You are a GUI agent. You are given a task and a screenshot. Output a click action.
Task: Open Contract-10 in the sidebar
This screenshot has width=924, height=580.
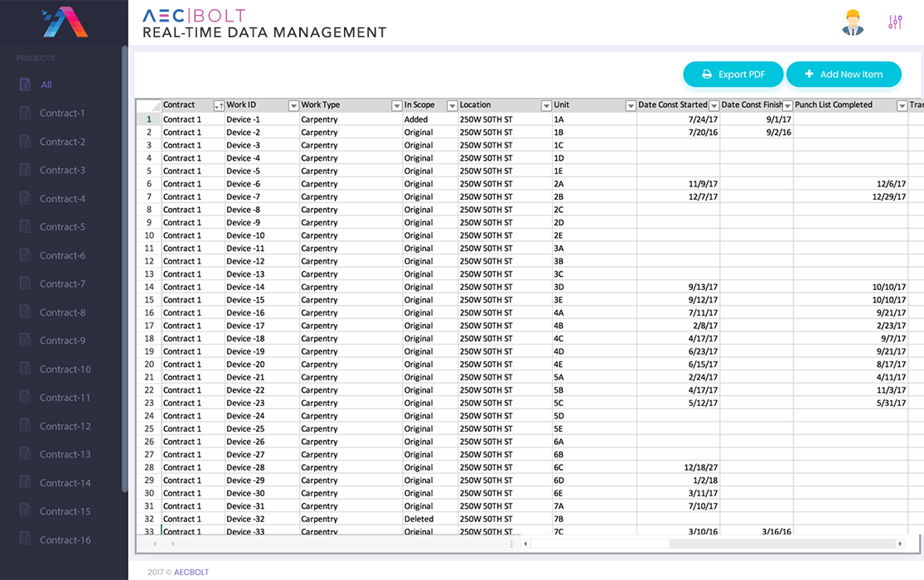(x=65, y=370)
